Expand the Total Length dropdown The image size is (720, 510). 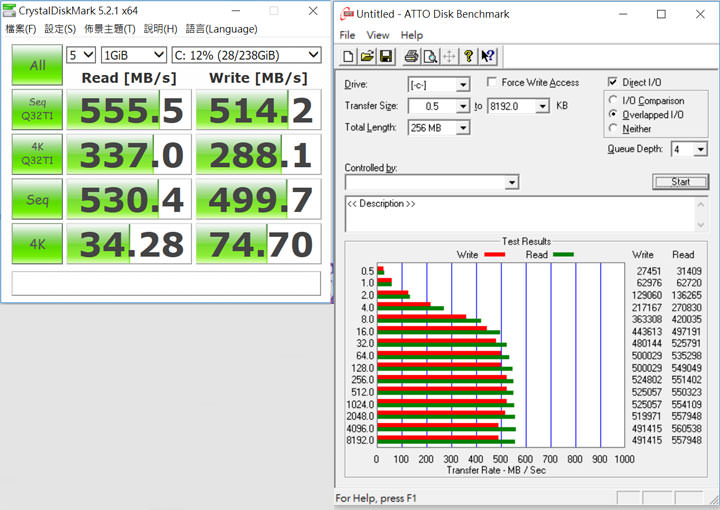click(463, 128)
